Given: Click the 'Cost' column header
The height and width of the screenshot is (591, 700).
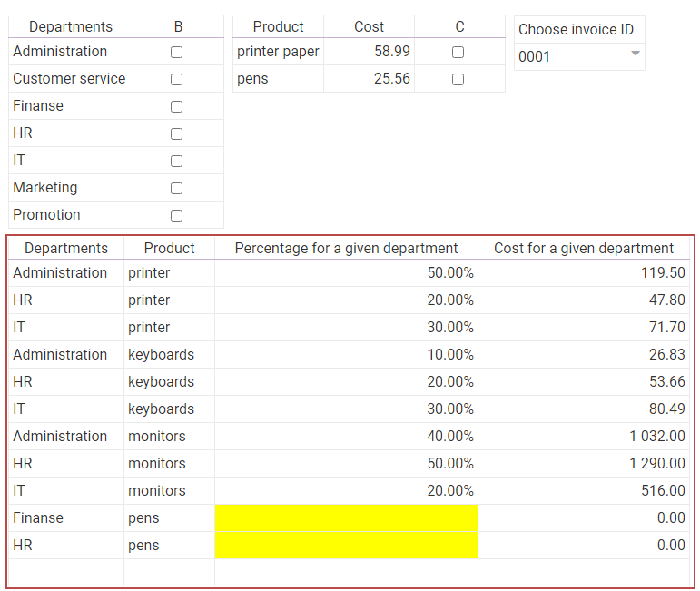Looking at the screenshot, I should [369, 27].
